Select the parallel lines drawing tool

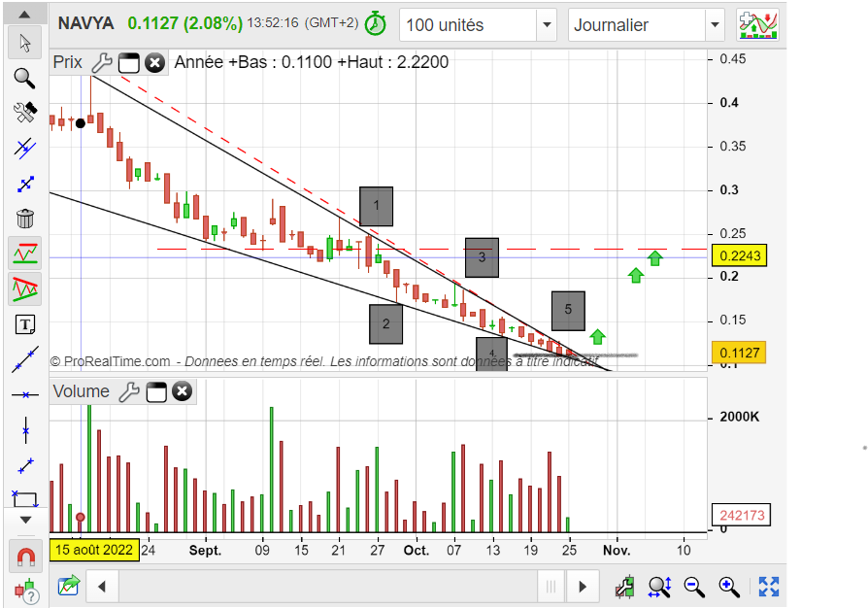25,148
